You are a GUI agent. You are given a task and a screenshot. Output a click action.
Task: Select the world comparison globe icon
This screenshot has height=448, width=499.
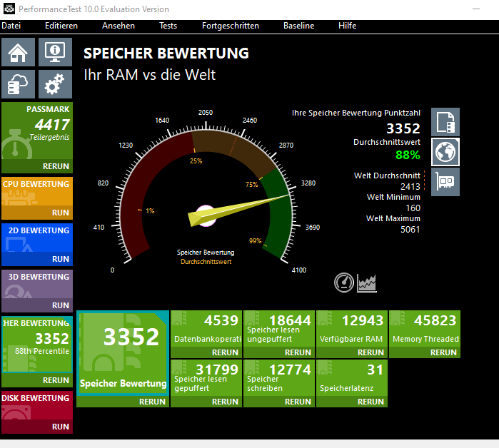pos(445,152)
